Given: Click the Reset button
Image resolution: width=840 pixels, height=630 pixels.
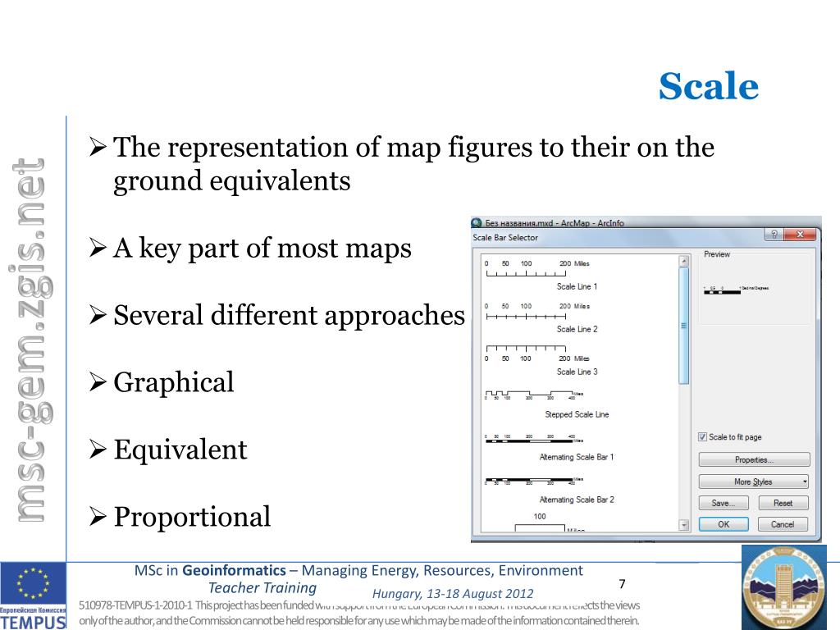Looking at the screenshot, I should tap(783, 503).
